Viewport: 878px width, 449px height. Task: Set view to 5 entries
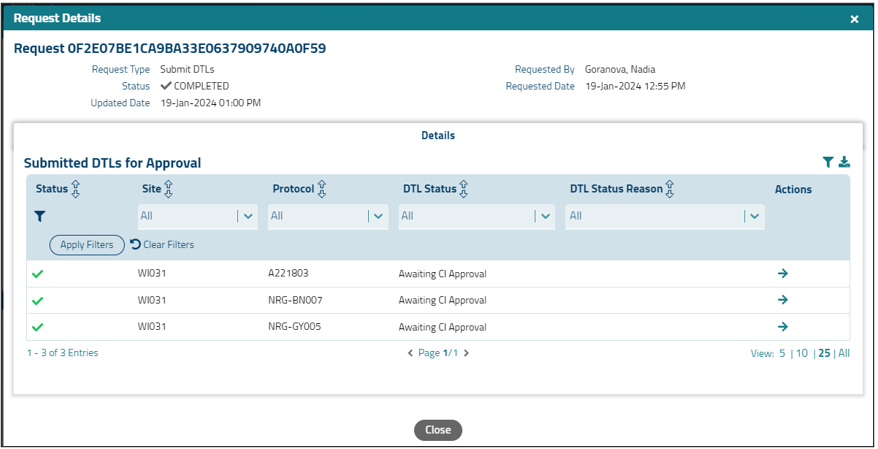782,353
